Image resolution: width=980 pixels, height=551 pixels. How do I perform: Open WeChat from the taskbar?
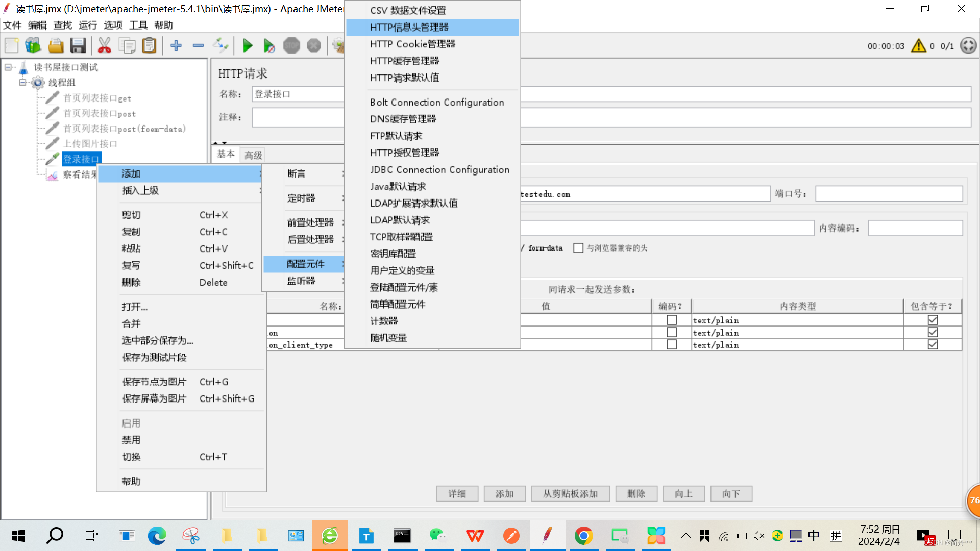(x=437, y=536)
